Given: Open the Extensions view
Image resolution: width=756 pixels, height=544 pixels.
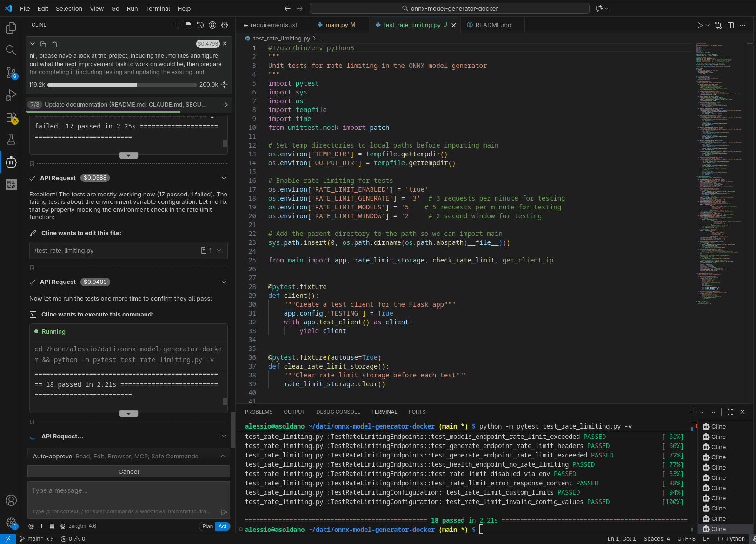Looking at the screenshot, I should [x=11, y=117].
